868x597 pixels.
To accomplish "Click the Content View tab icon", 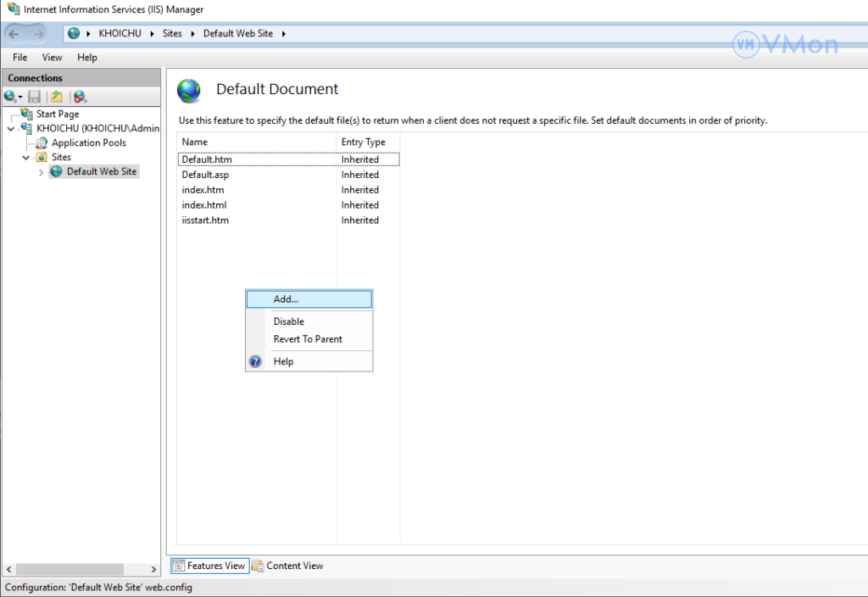I will coord(258,566).
